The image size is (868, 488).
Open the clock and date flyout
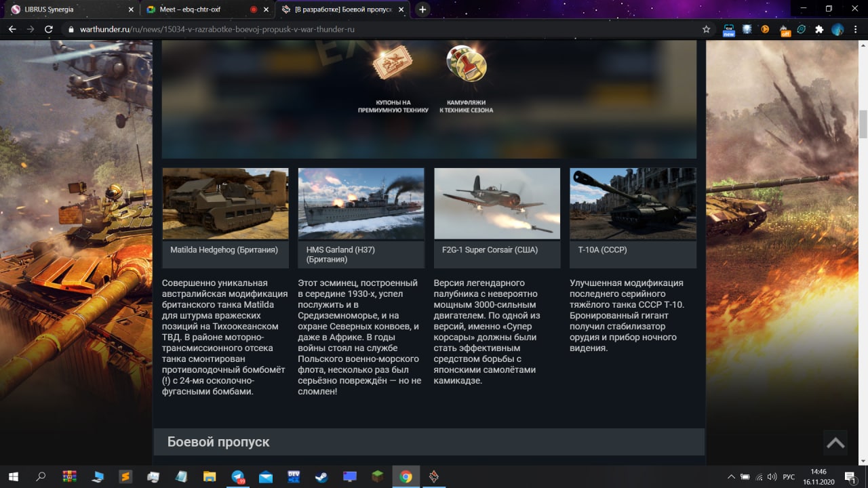818,476
